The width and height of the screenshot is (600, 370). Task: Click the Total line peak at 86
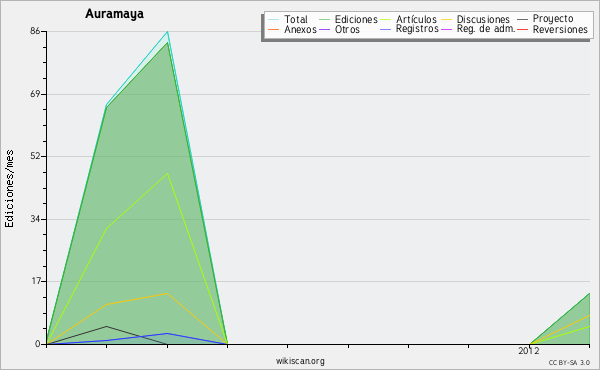tap(167, 32)
